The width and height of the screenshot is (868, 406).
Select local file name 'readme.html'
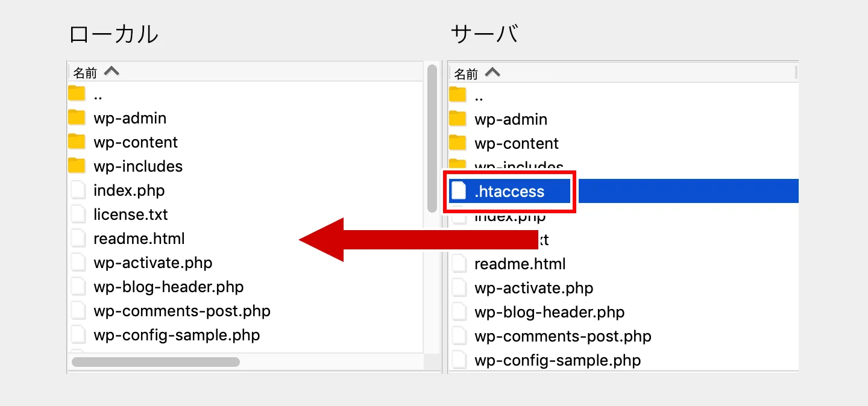click(x=139, y=239)
